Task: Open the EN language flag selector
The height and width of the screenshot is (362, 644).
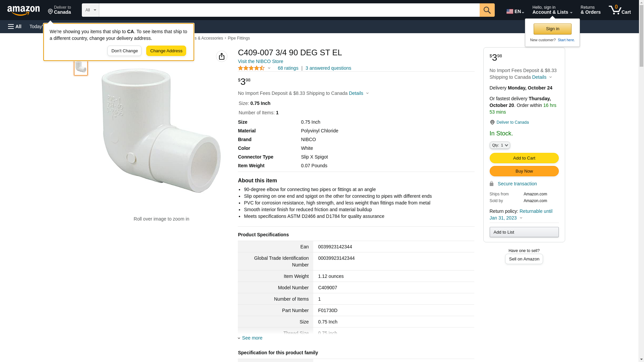Action: pyautogui.click(x=515, y=11)
